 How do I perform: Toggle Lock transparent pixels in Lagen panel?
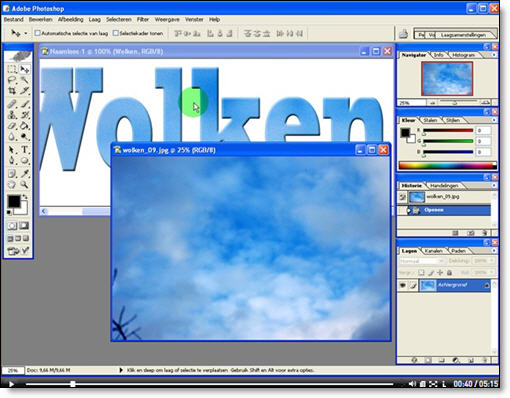click(421, 273)
